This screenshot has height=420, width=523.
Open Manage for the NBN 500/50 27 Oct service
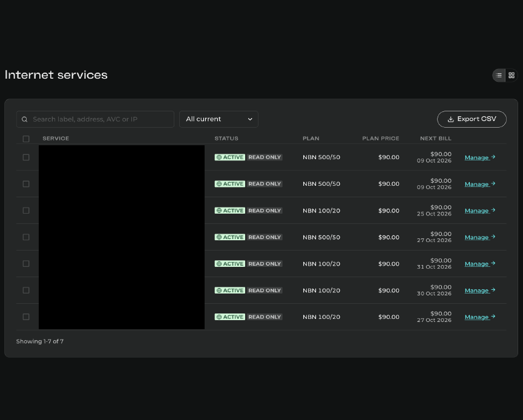coord(480,237)
